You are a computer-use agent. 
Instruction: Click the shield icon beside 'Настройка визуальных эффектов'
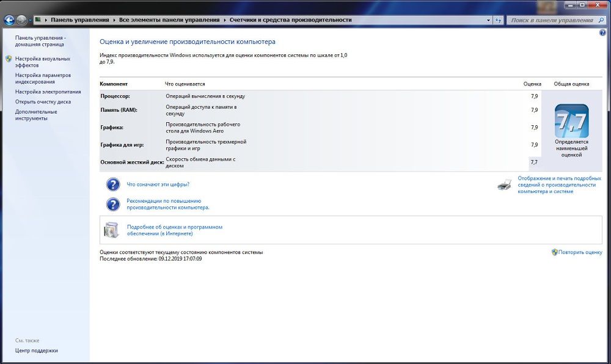click(x=9, y=59)
